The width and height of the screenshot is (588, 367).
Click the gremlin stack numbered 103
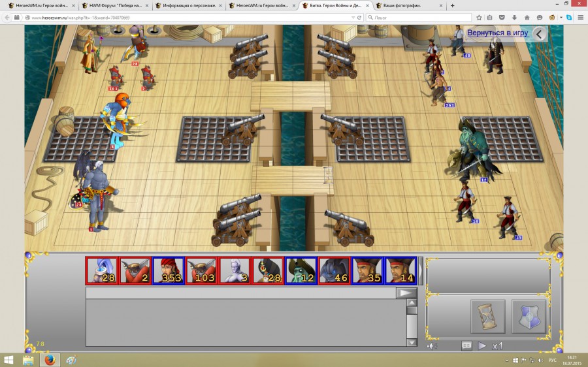tap(115, 77)
